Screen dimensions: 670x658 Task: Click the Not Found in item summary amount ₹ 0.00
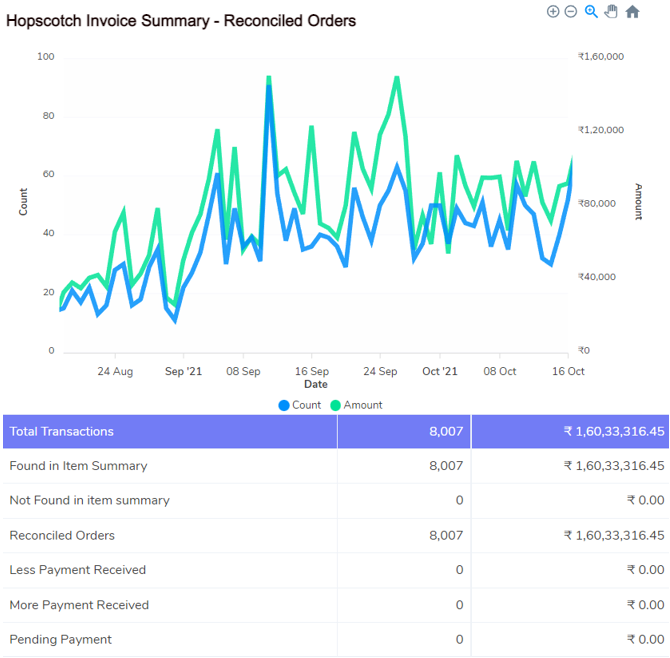click(x=646, y=500)
